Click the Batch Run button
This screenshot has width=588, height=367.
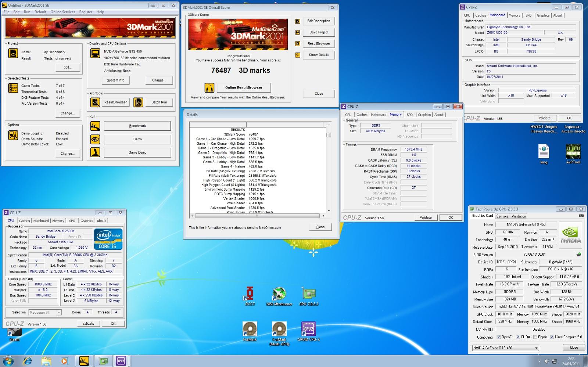[159, 102]
